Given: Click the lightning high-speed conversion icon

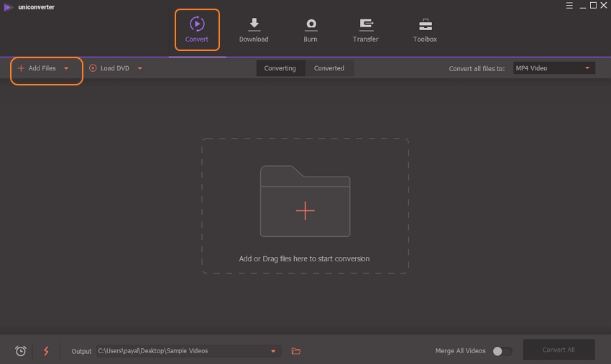Looking at the screenshot, I should (47, 351).
